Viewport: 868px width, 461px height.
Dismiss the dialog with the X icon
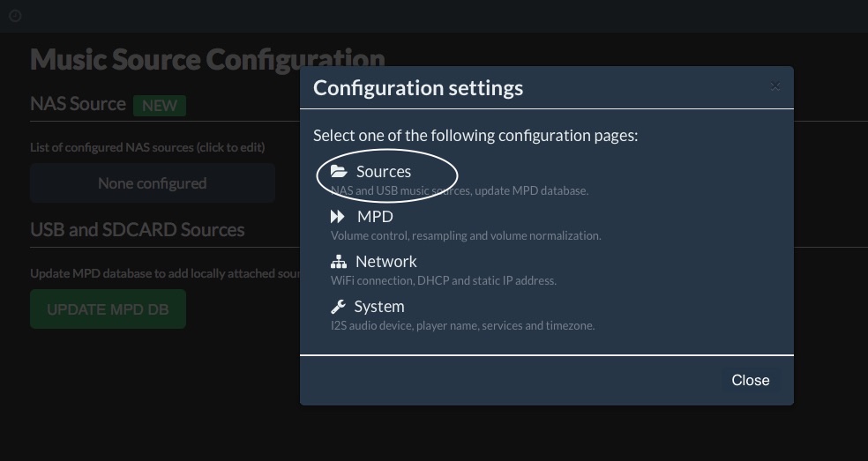coord(774,86)
